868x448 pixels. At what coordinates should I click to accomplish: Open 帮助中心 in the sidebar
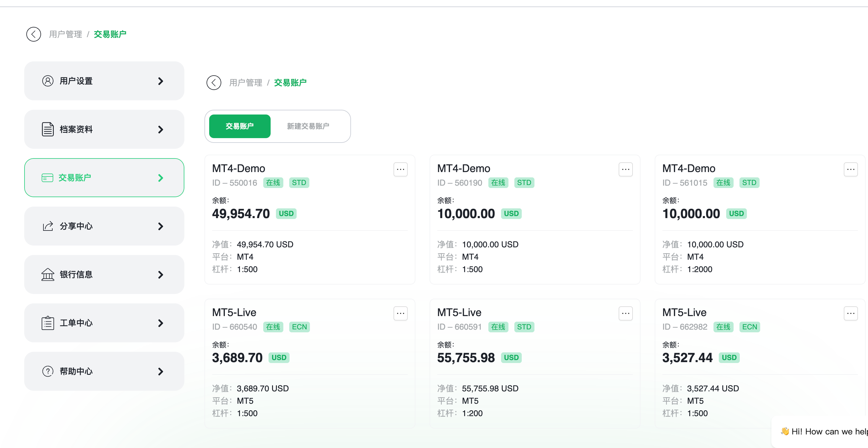(x=104, y=371)
